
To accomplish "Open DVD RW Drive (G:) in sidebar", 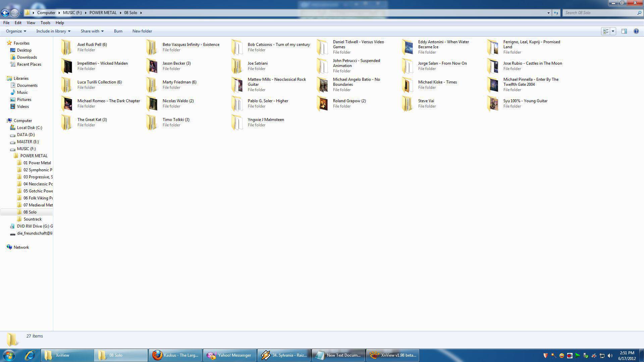I will click(35, 226).
